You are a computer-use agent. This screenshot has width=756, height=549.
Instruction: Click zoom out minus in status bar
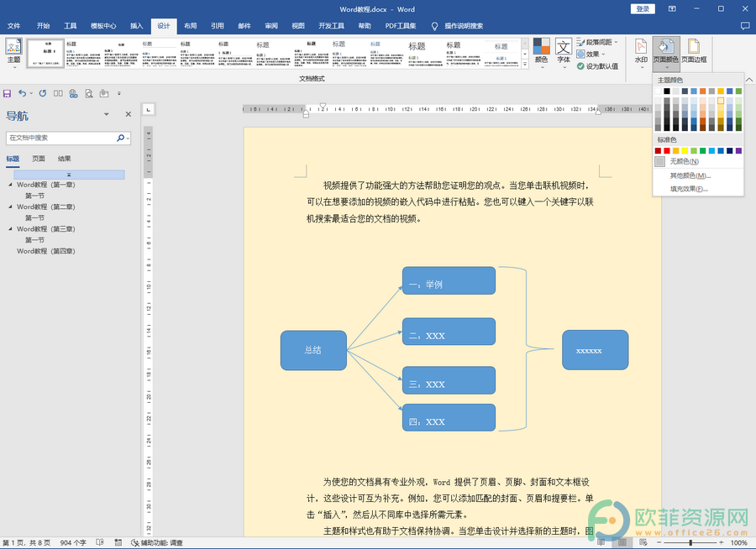(659, 543)
